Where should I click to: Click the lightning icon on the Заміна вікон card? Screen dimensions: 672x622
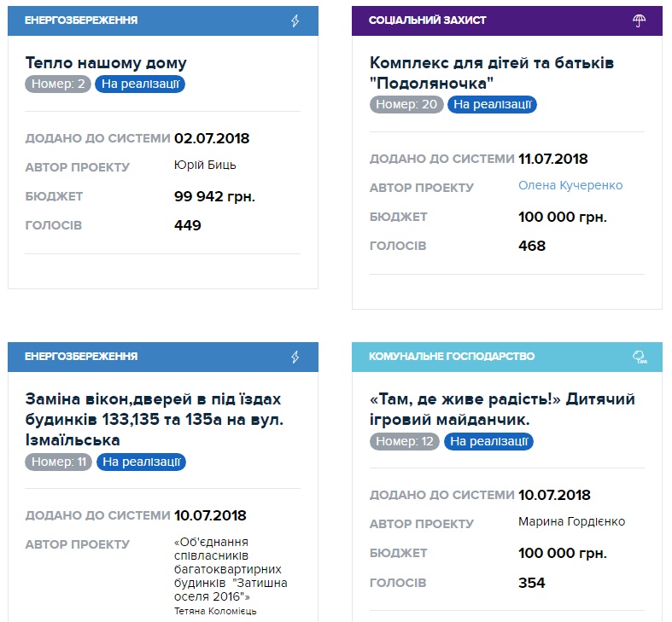tap(295, 357)
